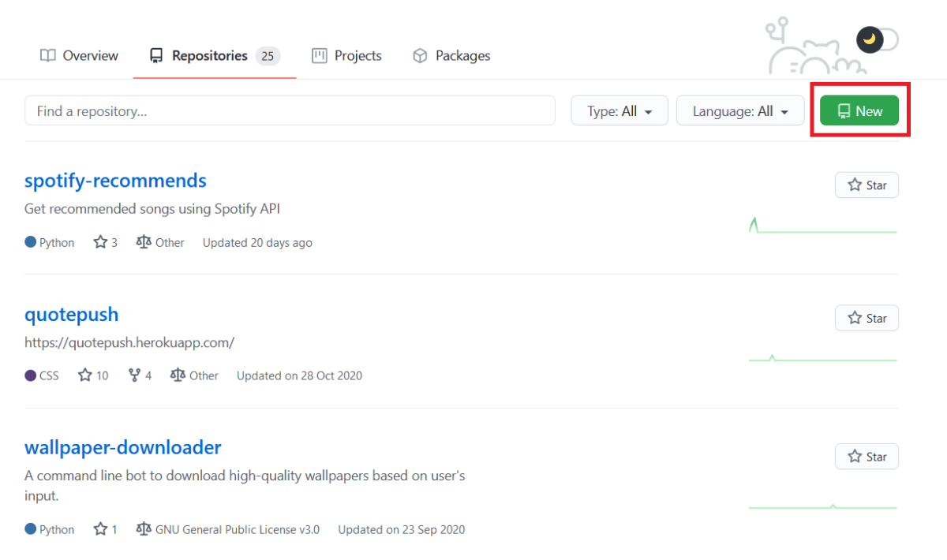Click the star count icon for quotepush

(85, 375)
